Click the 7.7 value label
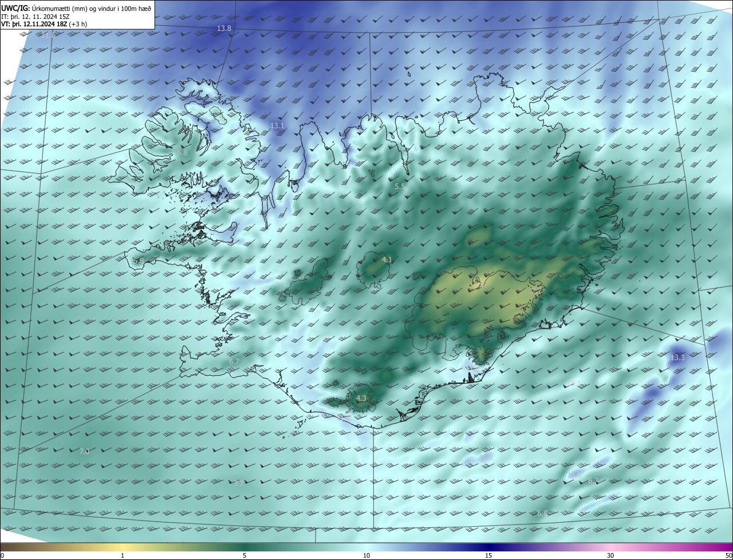The image size is (733, 560). pyautogui.click(x=239, y=484)
